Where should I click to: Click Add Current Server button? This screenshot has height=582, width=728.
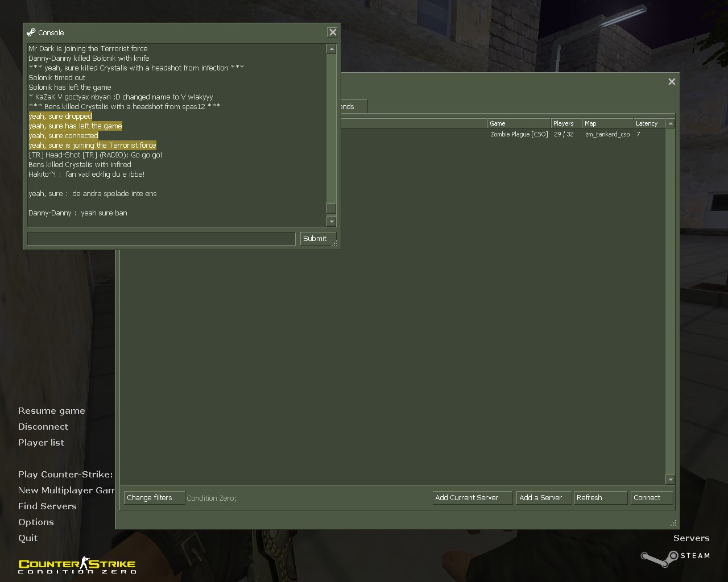tap(472, 498)
